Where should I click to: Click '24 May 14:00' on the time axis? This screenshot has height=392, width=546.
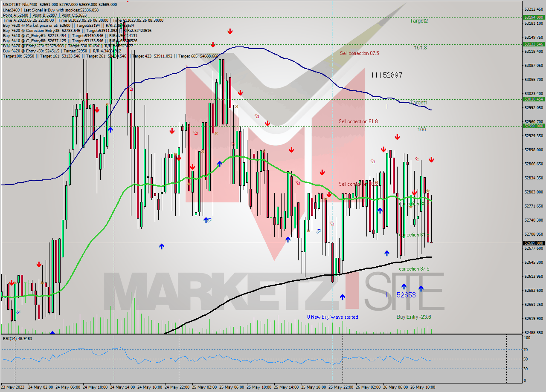tap(122, 387)
